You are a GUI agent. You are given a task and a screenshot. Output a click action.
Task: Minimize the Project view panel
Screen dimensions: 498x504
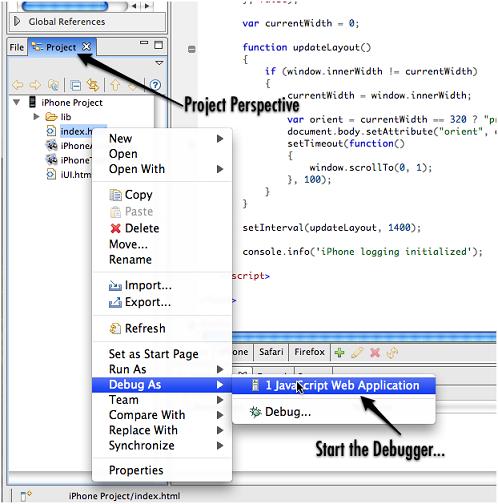(144, 43)
